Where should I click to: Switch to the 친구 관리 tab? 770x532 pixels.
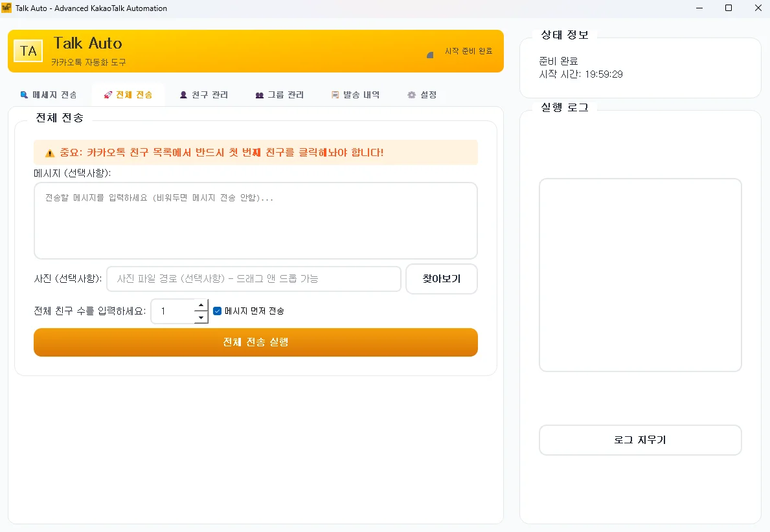(204, 94)
